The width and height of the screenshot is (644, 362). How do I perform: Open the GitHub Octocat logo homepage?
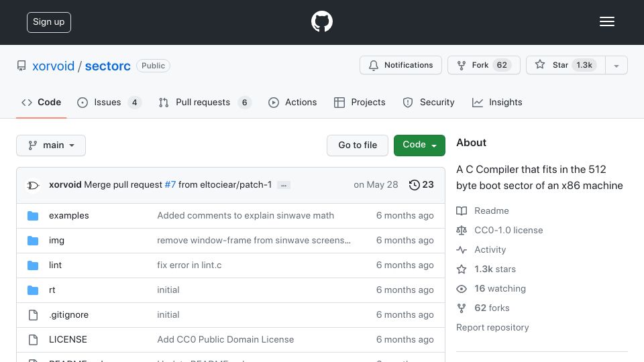click(x=321, y=21)
